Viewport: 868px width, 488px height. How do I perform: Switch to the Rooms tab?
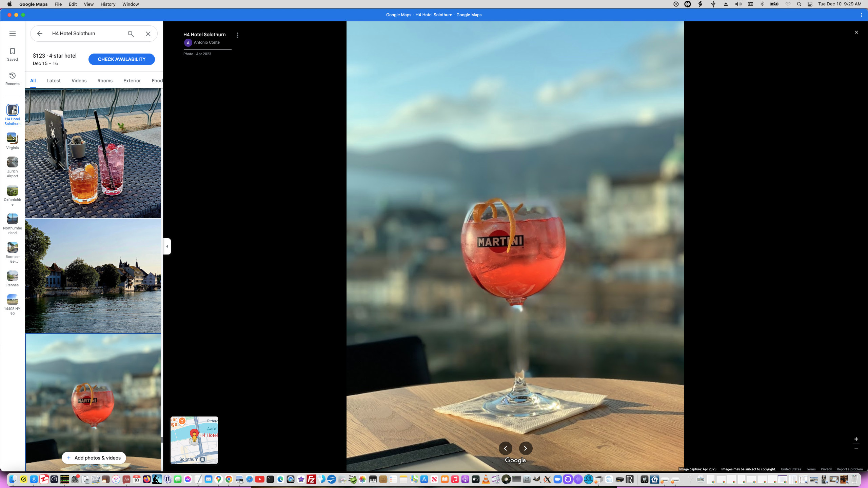click(105, 81)
